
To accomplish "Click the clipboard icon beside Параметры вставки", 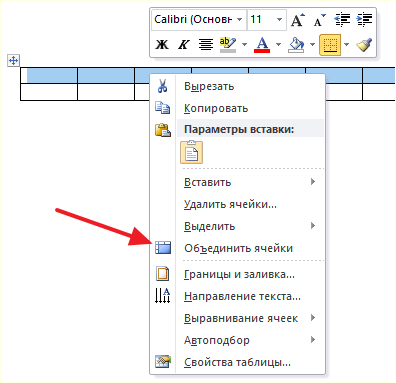I will tap(163, 130).
